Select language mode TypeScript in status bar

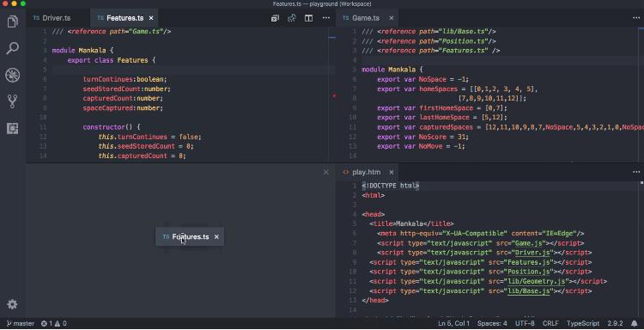583,323
